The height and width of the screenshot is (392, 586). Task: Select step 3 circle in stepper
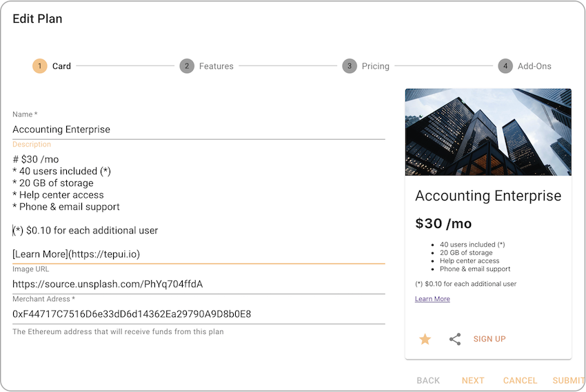point(350,66)
